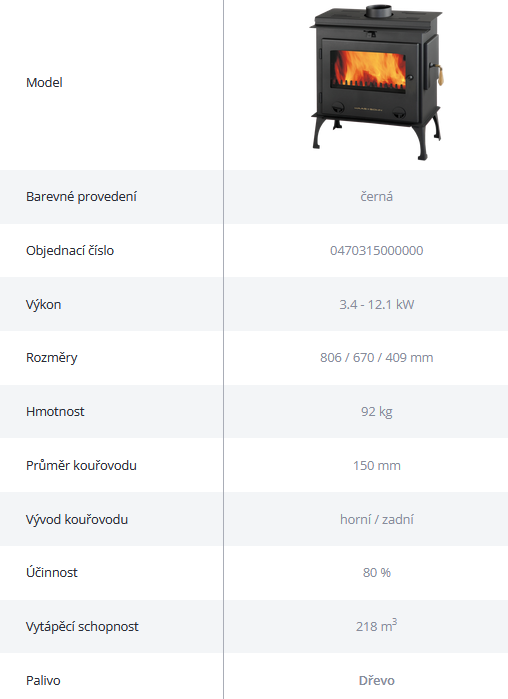Select the Dřevo fuel value
This screenshot has width=508, height=699.
(377, 681)
